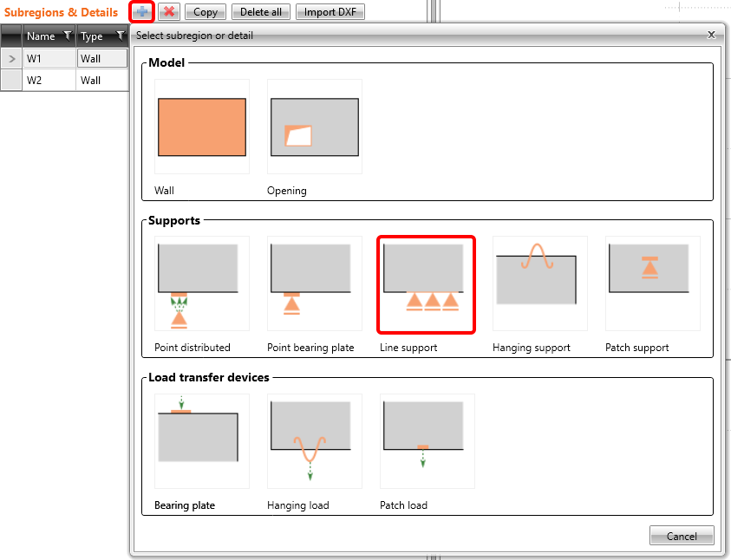731x560 pixels.
Task: Close the Select subregion dialog
Action: point(711,35)
